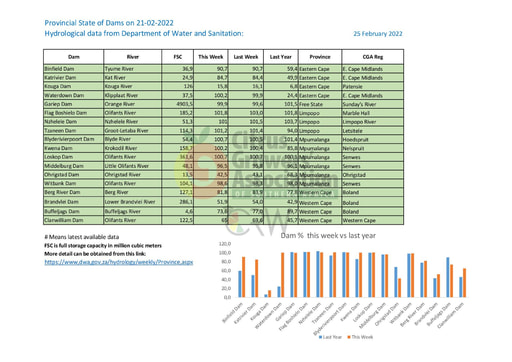Viewport: 512px width, 362px height.
Task: Click the 'Nelspruit' CGA region cell
Action: pos(373,148)
